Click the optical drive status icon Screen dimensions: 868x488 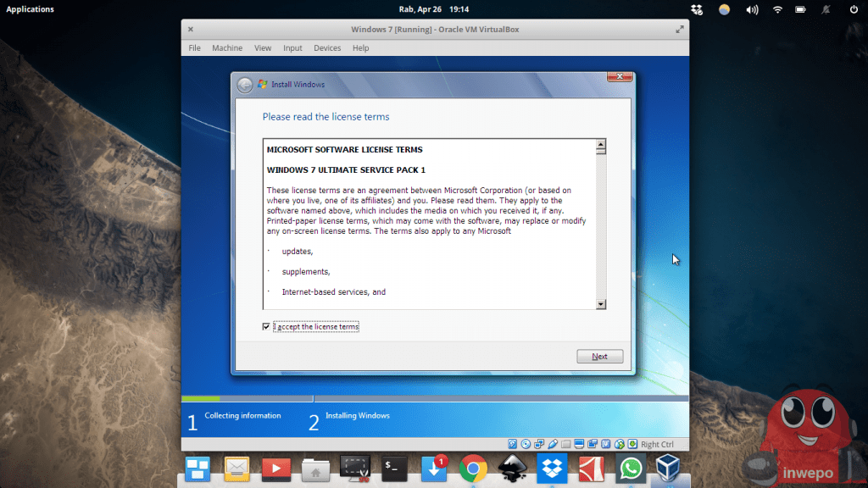526,444
